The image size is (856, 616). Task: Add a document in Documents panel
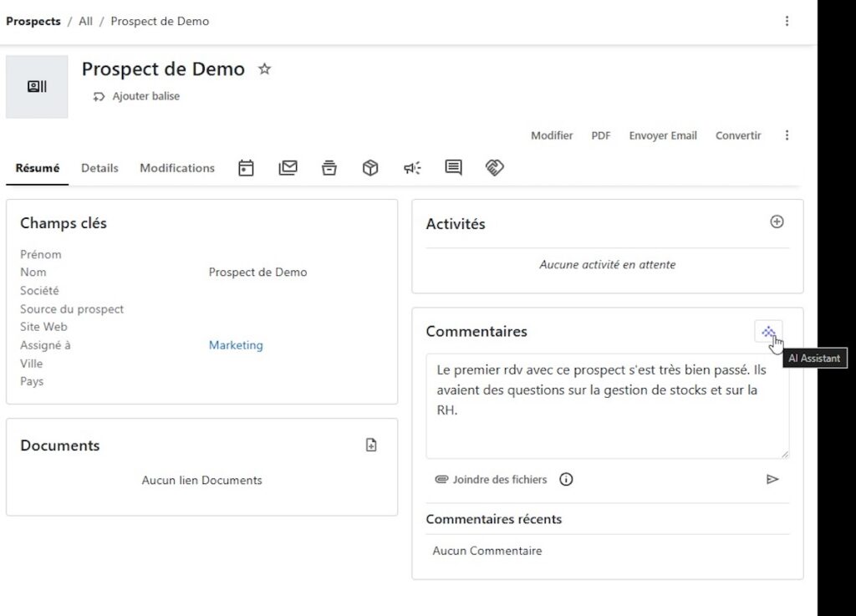point(371,445)
